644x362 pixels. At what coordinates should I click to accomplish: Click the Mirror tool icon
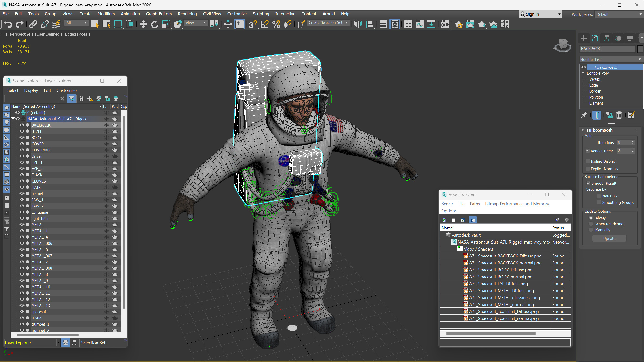pyautogui.click(x=358, y=24)
